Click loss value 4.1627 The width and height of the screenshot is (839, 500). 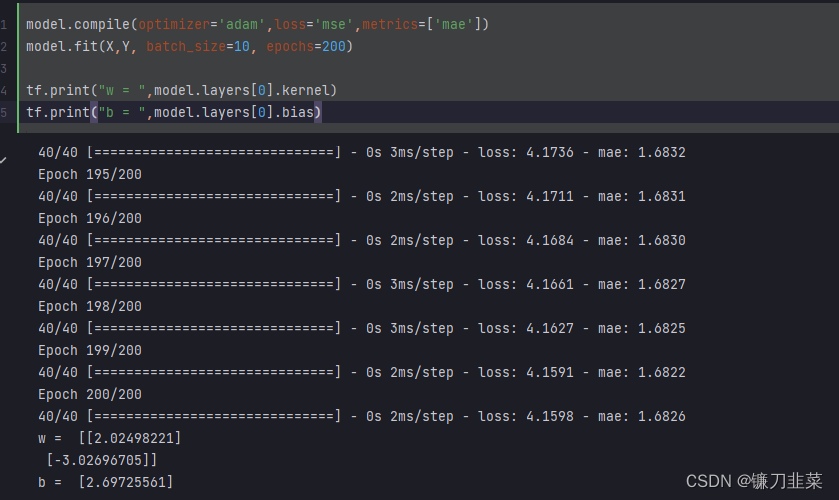(550, 328)
